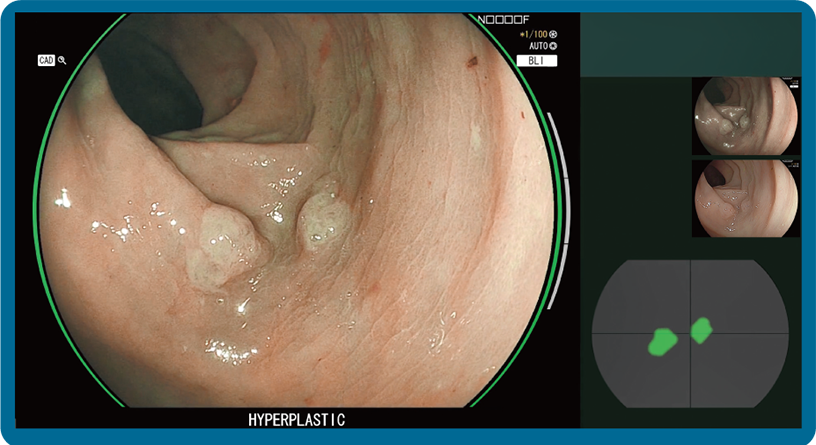
Task: Click the empty dark panel above the thumbnails
Action: tap(690, 45)
